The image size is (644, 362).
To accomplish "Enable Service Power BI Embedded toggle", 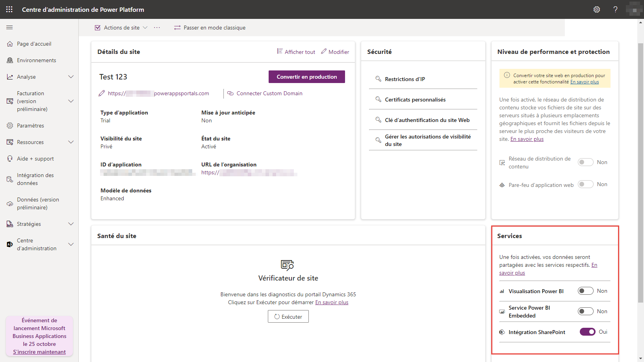I will tap(586, 311).
